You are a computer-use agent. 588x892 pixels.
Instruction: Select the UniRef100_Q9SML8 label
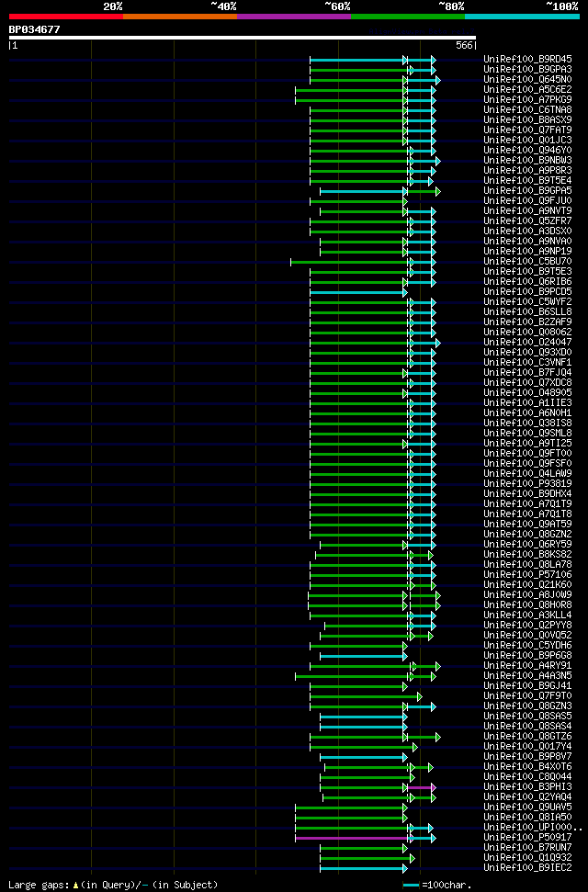(527, 434)
